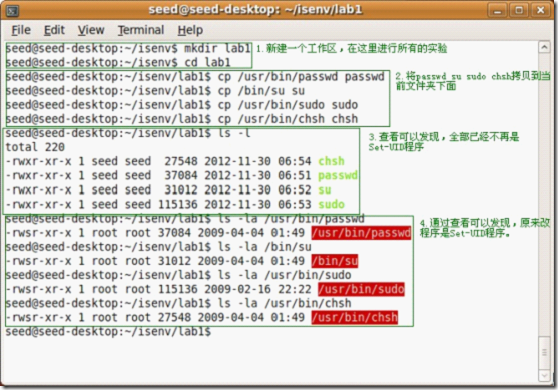The height and width of the screenshot is (390, 558).
Task: Click red highlighted /usr/bin/sudo path
Action: 361,289
